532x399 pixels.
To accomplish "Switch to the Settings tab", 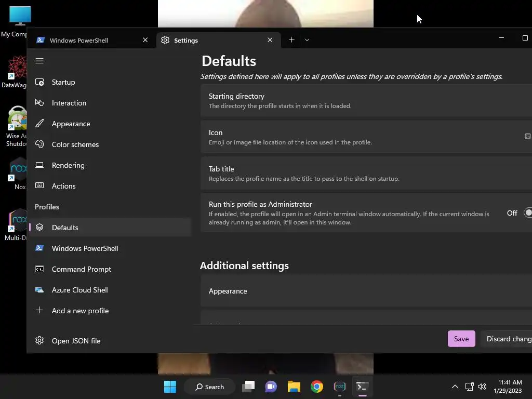I will click(219, 40).
